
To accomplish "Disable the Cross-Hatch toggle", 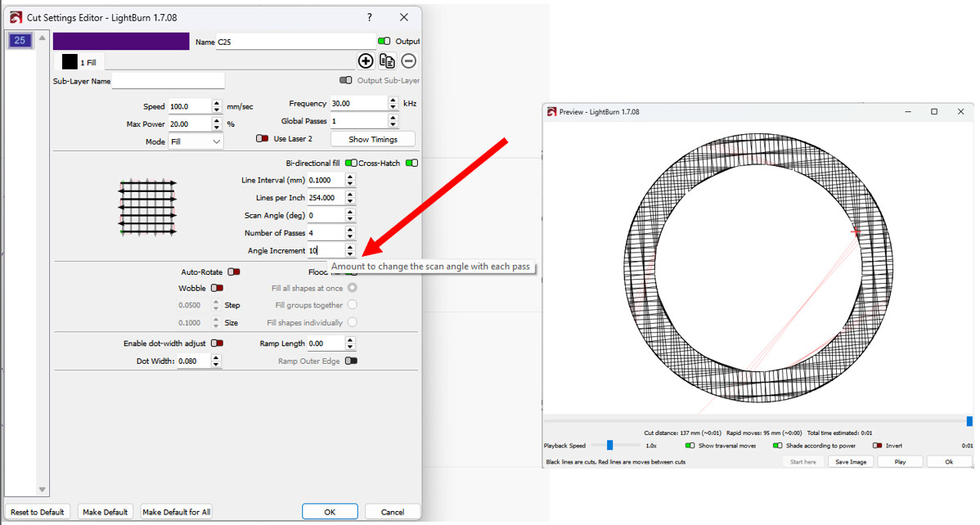I will point(411,163).
